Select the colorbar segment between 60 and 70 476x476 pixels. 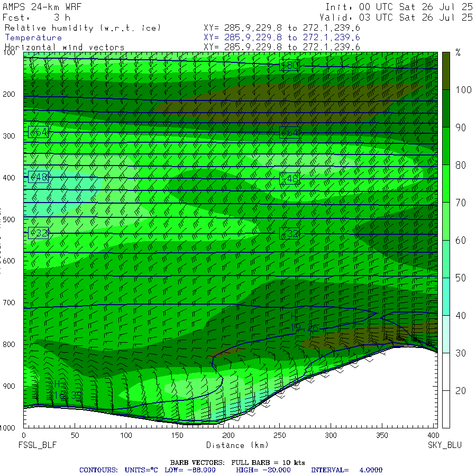(446, 221)
